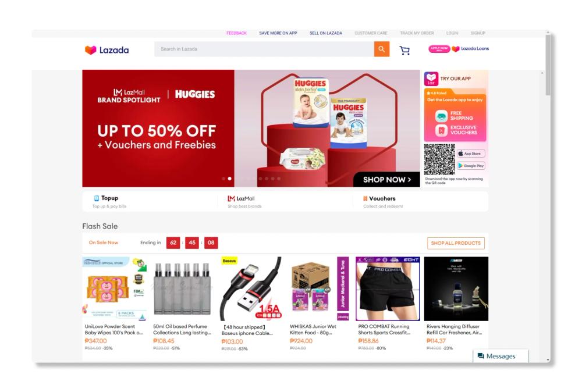Click Sell On Lazada menu
The width and height of the screenshot is (582, 392).
click(x=326, y=33)
